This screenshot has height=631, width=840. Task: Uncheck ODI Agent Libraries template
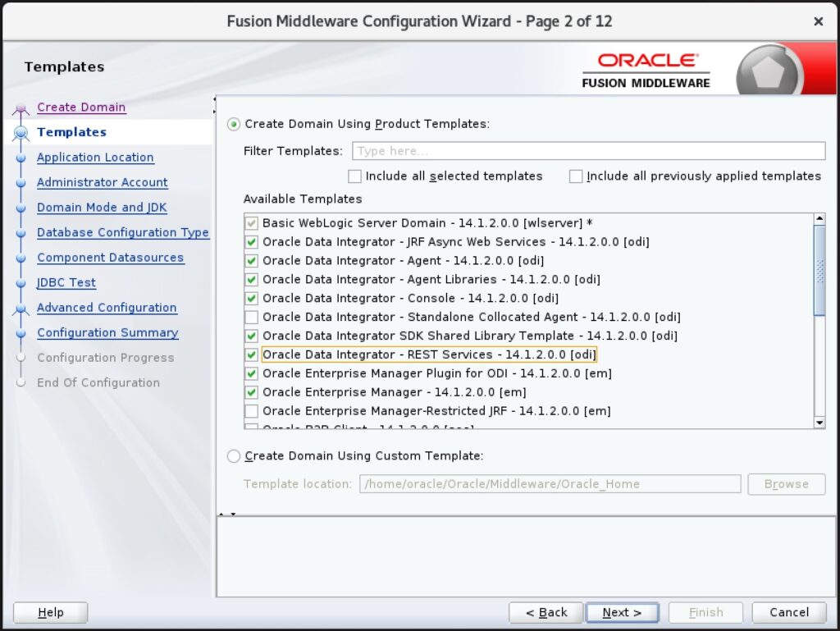click(x=251, y=280)
